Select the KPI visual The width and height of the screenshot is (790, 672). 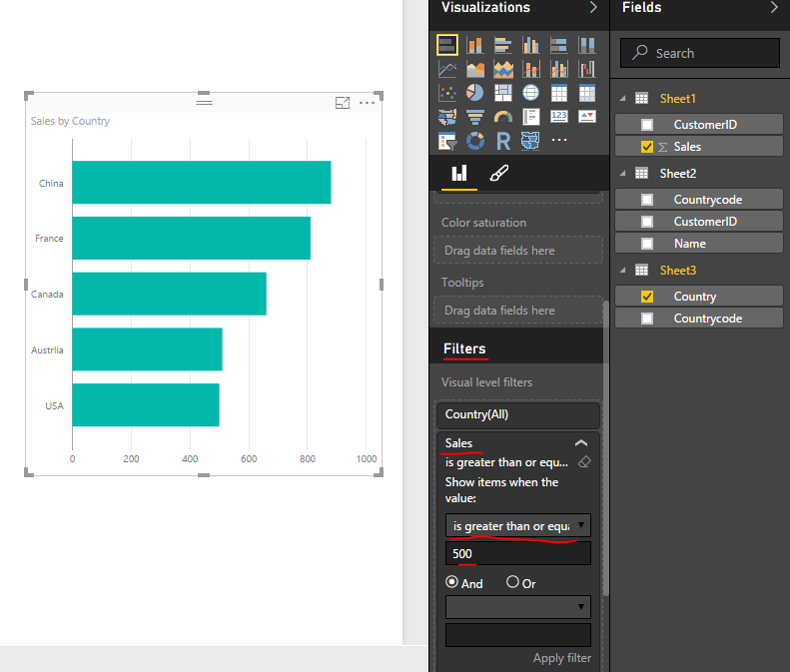pyautogui.click(x=586, y=117)
